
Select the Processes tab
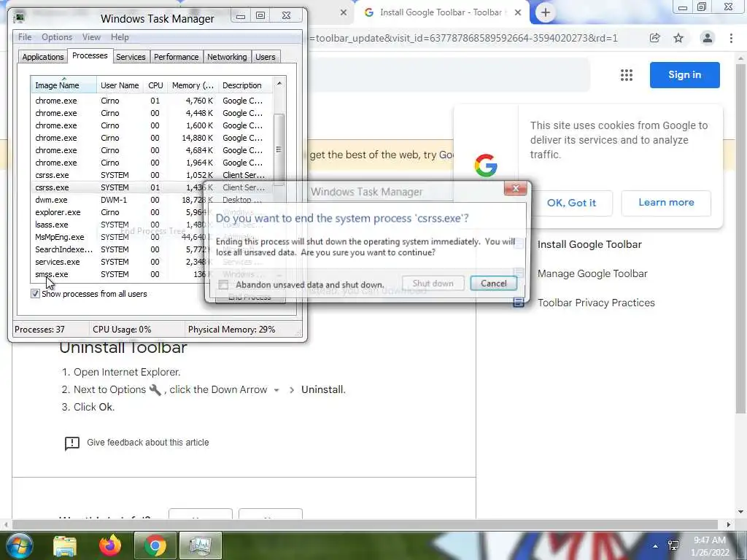point(90,55)
